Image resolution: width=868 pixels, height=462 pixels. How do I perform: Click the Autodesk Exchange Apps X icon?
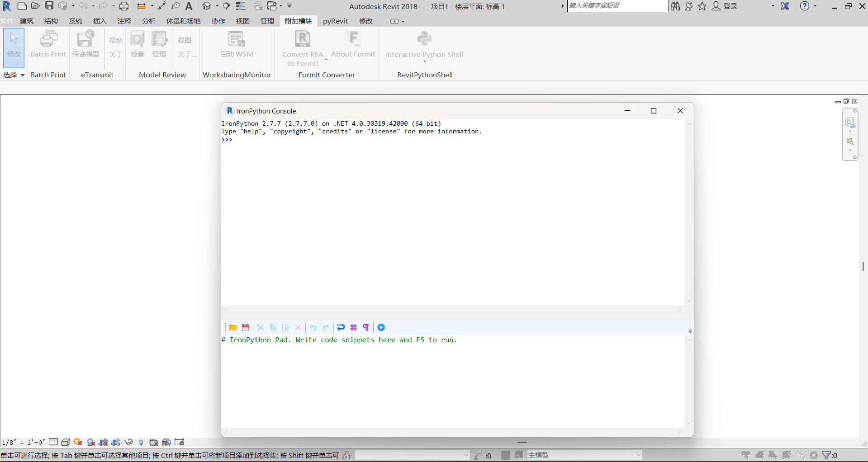pos(785,6)
